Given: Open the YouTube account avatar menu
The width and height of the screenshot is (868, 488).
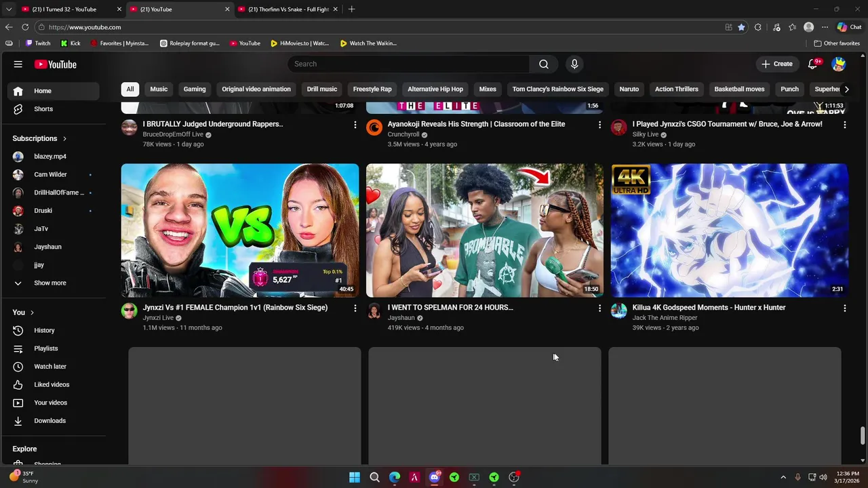Looking at the screenshot, I should click(839, 64).
